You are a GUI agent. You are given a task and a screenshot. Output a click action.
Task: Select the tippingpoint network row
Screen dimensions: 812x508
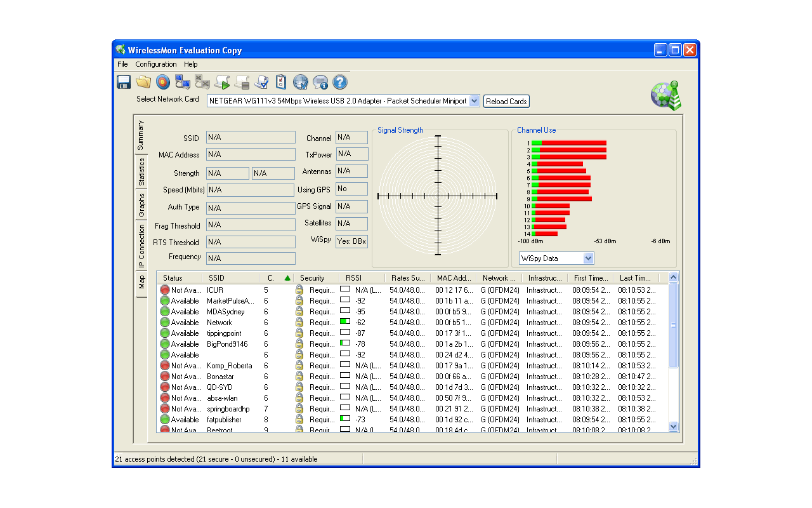click(412, 333)
